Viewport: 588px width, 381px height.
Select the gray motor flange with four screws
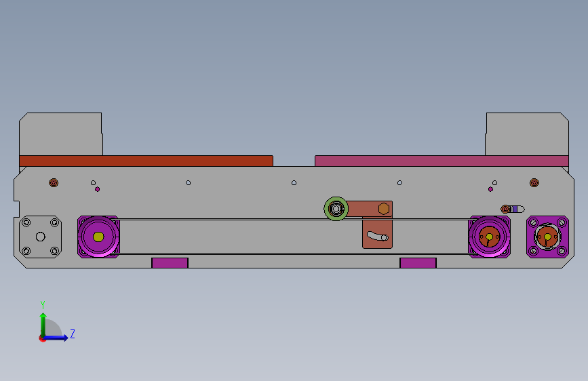pos(41,237)
